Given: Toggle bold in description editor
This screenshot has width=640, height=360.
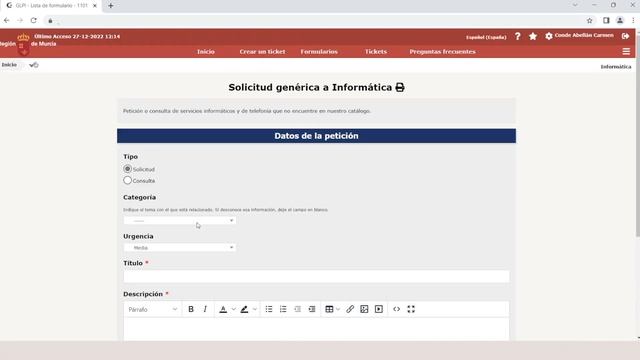Looking at the screenshot, I should click(x=191, y=309).
